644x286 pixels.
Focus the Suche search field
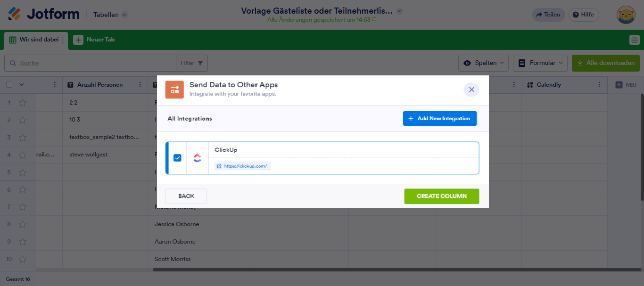click(90, 63)
